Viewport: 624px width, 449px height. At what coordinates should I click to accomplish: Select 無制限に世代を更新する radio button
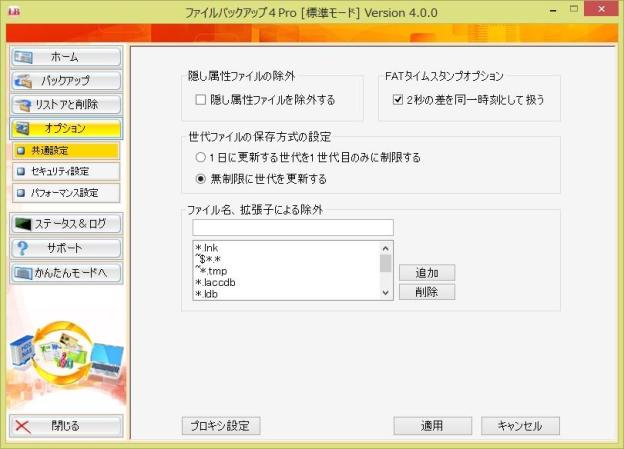[200, 179]
